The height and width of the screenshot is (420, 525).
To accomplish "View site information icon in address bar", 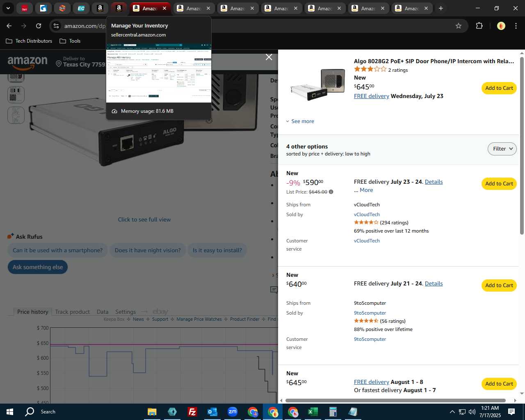I will 56,26.
